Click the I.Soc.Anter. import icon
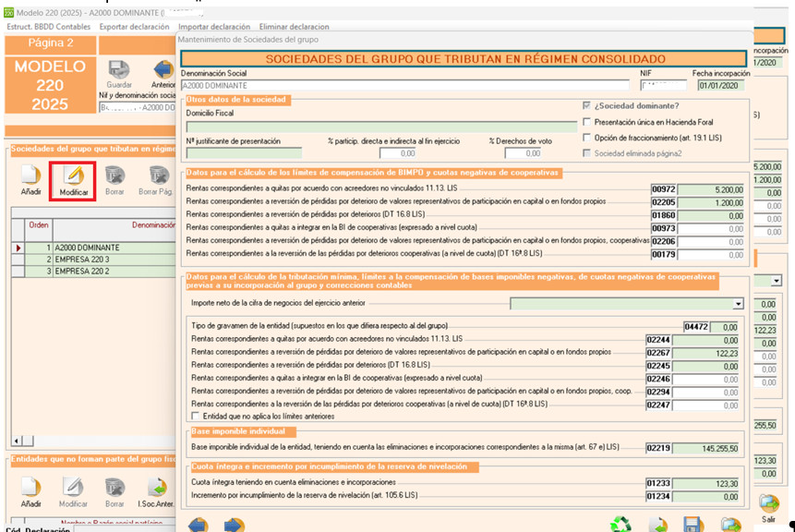Screen dimensions: 795x532 coord(157,487)
